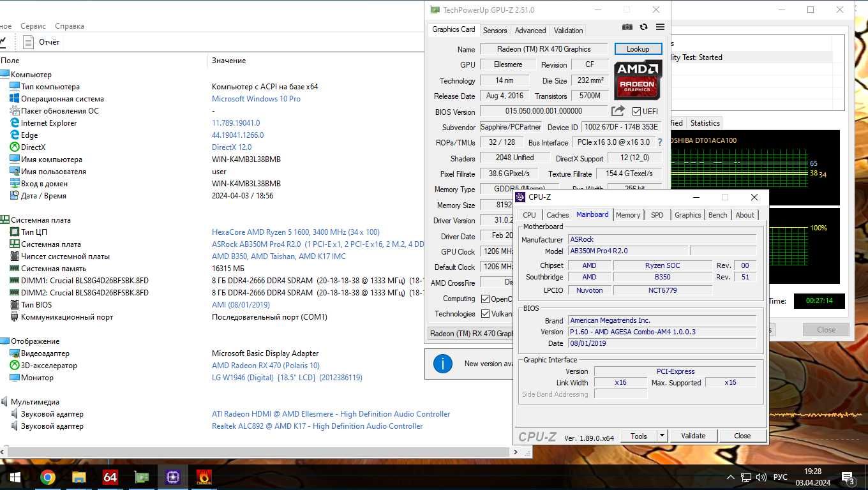The height and width of the screenshot is (490, 868).
Task: Toggle the UEFI checkbox in GPU-Z
Action: click(x=636, y=112)
